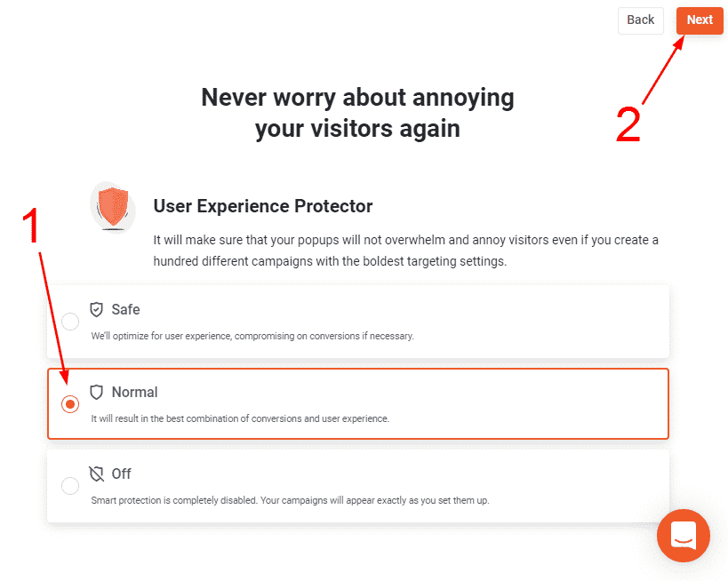Click the Safe option label text
728x581 pixels.
[125, 309]
